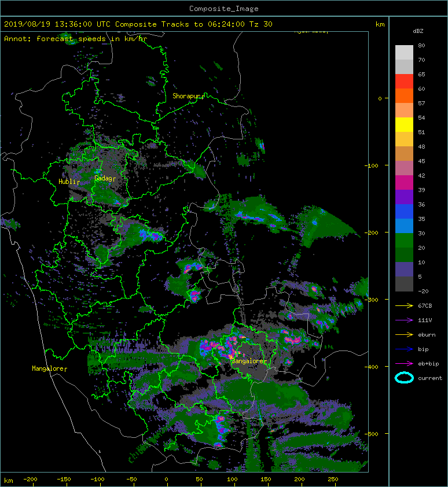
Task: Click the km label at top right
Action: (x=380, y=24)
